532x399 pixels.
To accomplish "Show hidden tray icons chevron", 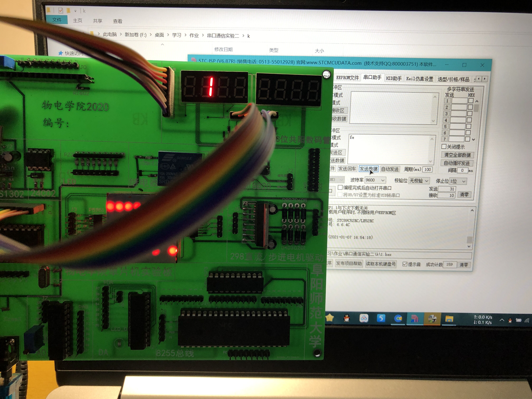I will [x=502, y=320].
